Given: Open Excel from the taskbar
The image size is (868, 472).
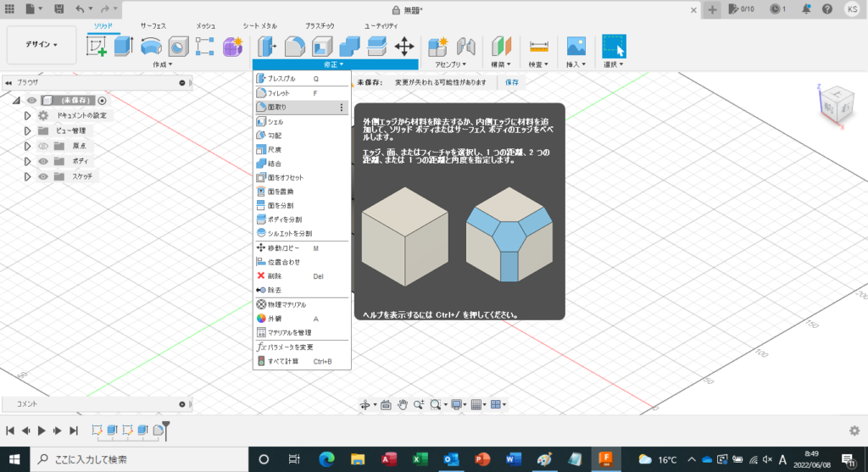Looking at the screenshot, I should [x=420, y=459].
